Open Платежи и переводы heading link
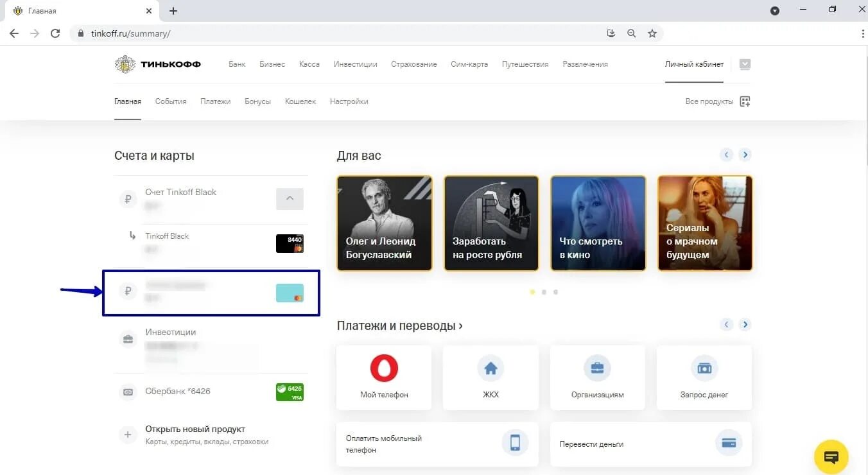Viewport: 868px width, 475px height. pos(399,326)
